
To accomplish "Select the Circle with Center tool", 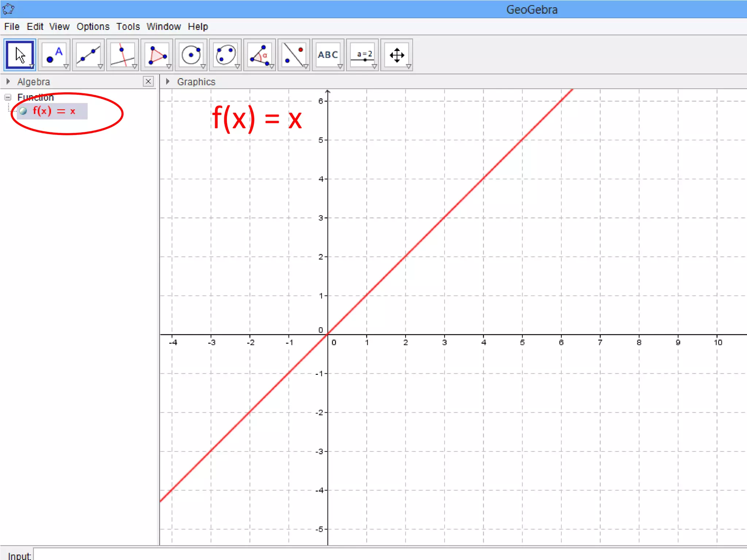I will click(191, 55).
